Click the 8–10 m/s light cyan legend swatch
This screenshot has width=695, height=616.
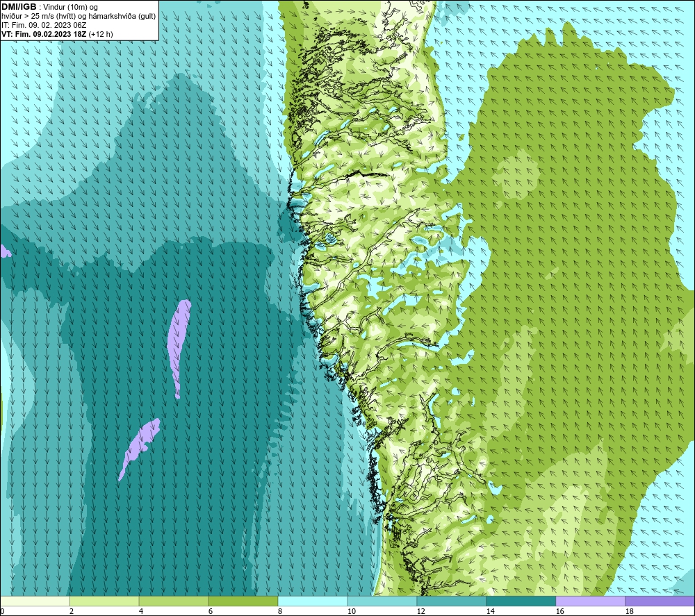[x=313, y=601]
